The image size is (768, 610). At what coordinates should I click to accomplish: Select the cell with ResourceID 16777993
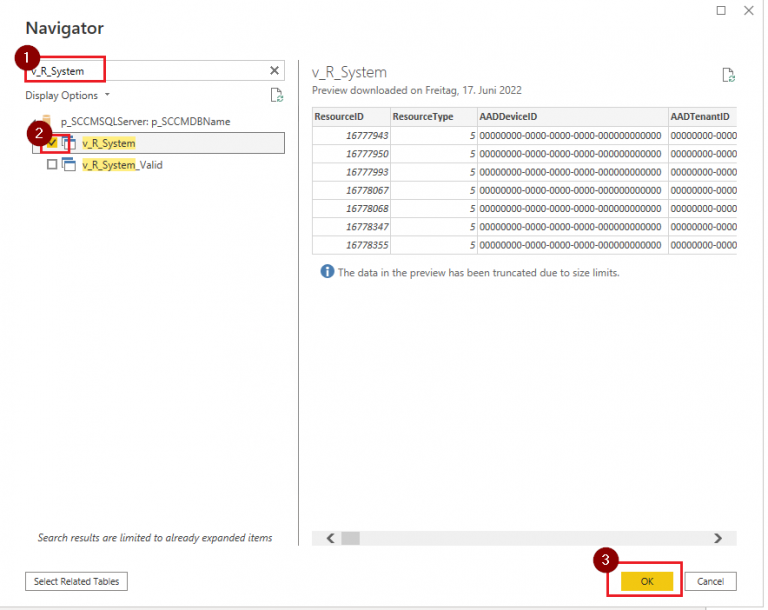click(x=352, y=172)
